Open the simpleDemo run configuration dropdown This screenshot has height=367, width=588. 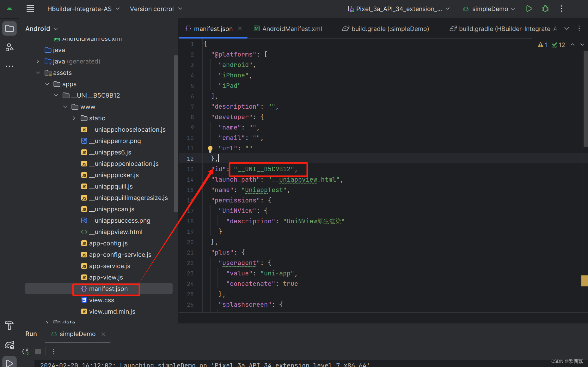pyautogui.click(x=489, y=9)
